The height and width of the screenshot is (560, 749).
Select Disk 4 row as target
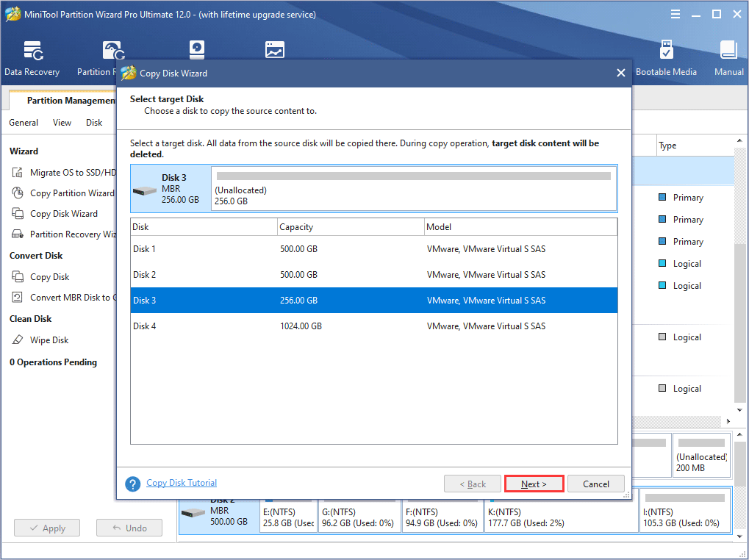click(374, 326)
